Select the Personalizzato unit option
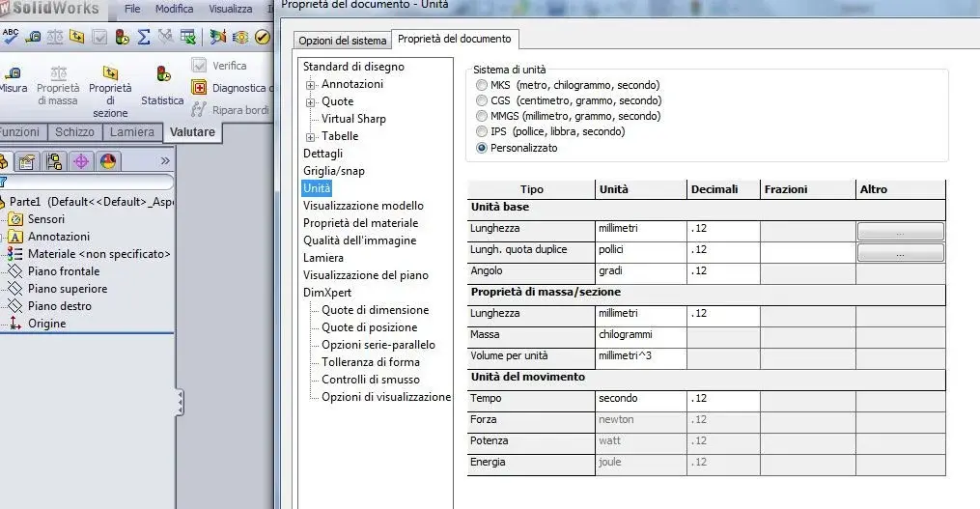The image size is (980, 509). (x=481, y=148)
